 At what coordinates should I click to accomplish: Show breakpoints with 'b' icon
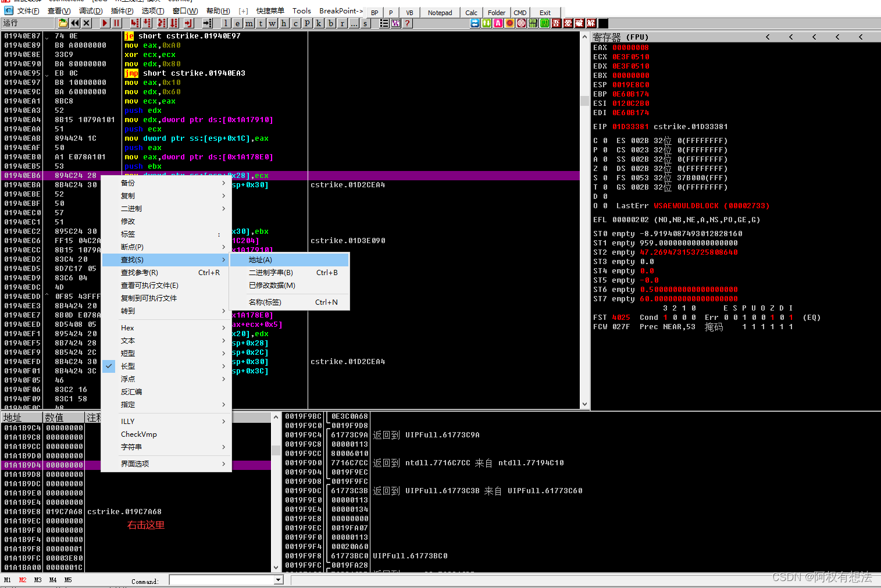pyautogui.click(x=330, y=23)
